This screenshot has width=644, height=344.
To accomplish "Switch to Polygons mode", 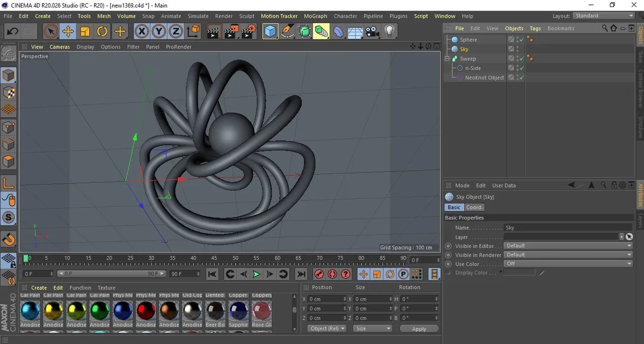I will [9, 162].
